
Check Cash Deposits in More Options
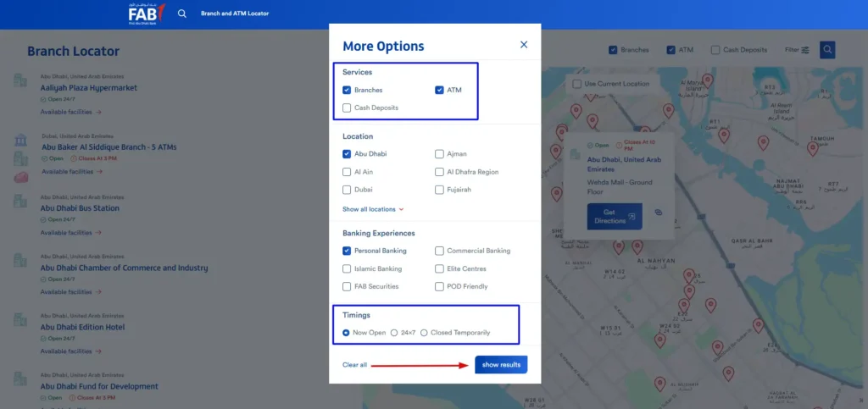[x=347, y=108]
